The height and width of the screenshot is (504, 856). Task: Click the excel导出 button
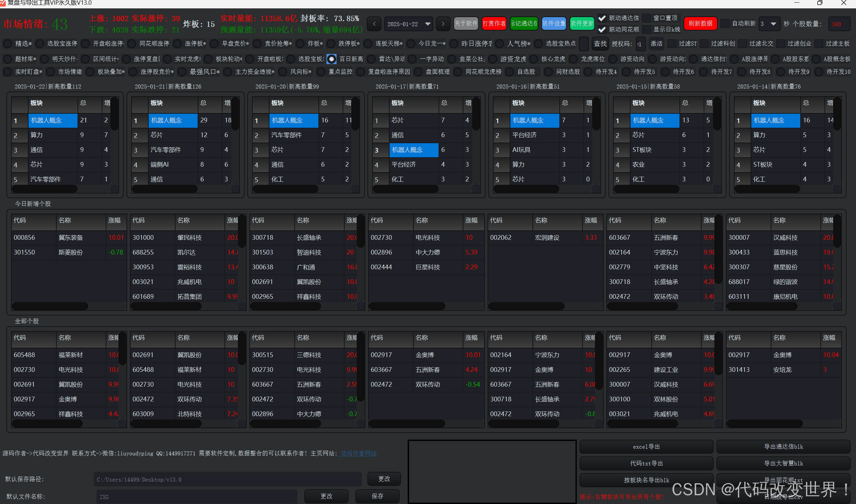(646, 447)
